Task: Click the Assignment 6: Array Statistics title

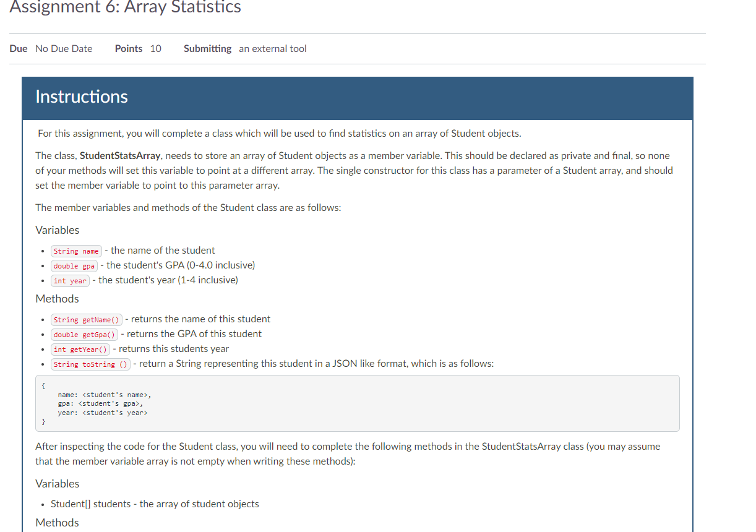Action: 126,7
